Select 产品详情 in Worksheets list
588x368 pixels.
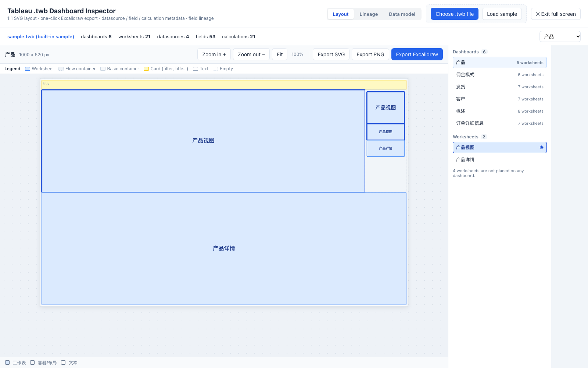pyautogui.click(x=500, y=160)
